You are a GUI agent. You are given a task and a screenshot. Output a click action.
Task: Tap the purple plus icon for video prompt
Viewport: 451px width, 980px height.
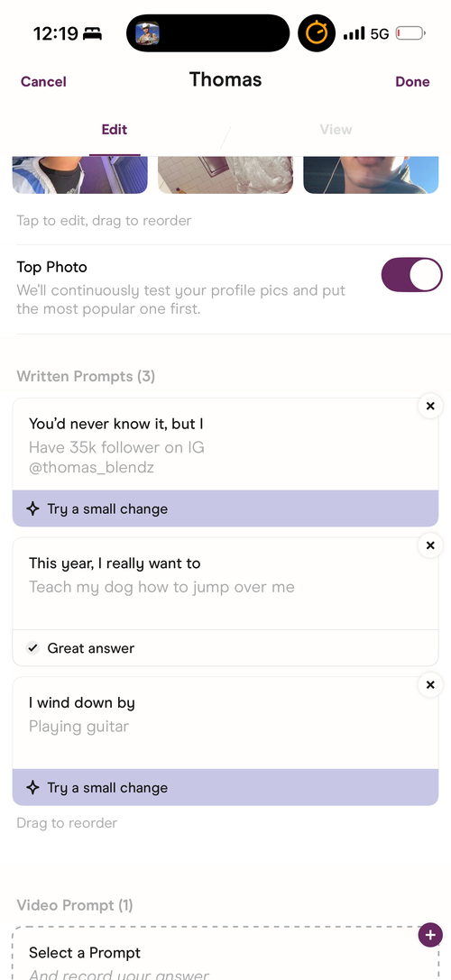[x=430, y=935]
